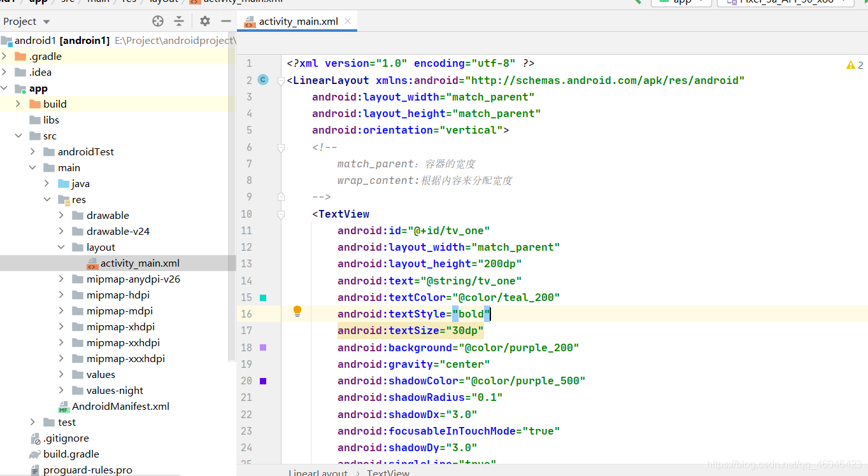
Task: Expand the values folder
Action: (x=62, y=374)
